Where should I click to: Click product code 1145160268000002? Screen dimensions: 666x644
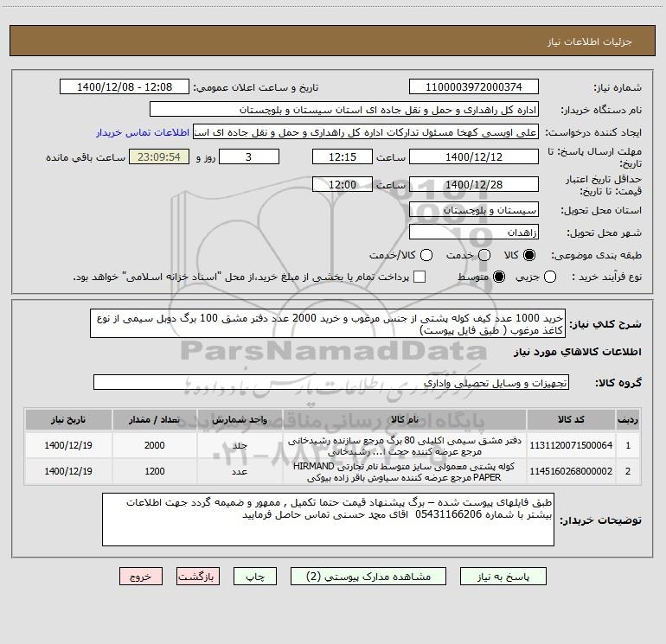point(571,471)
